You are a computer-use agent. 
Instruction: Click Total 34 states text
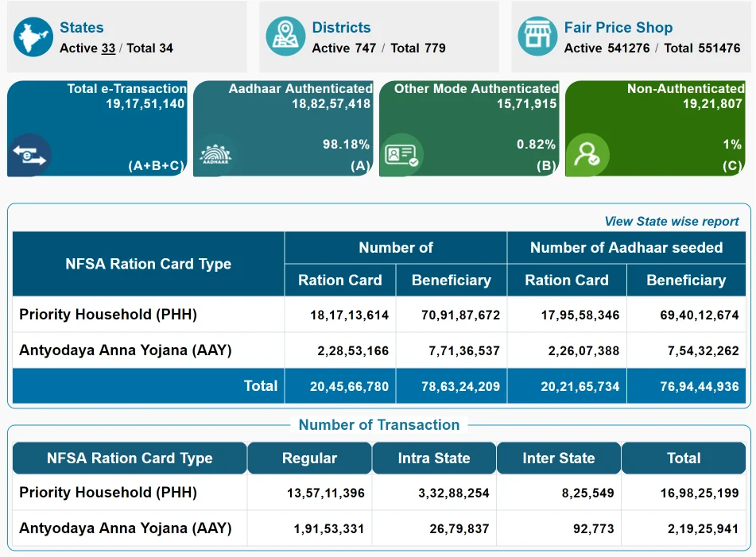point(150,48)
